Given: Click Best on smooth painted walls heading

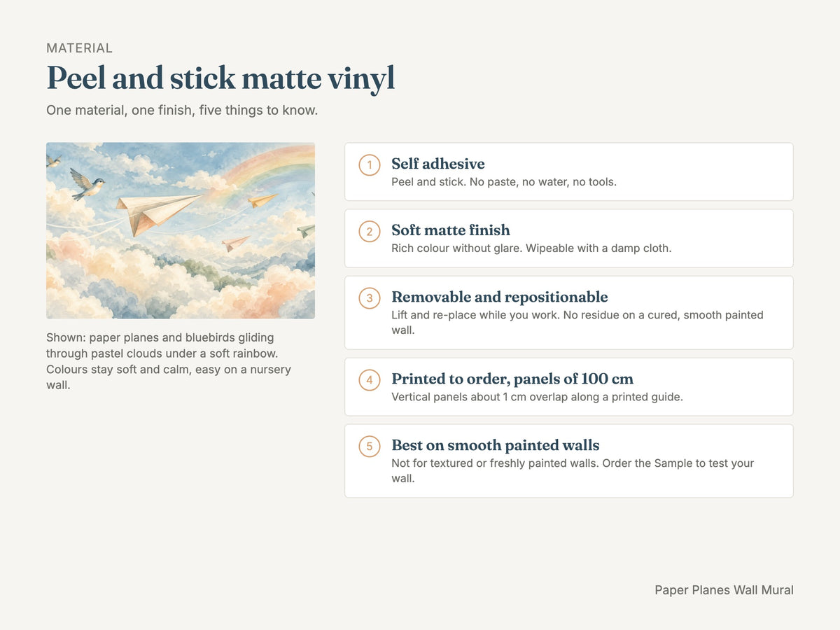Looking at the screenshot, I should click(x=496, y=445).
